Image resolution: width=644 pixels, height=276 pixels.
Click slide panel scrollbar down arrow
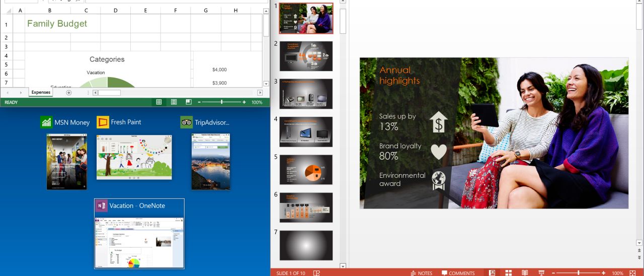tap(343, 265)
